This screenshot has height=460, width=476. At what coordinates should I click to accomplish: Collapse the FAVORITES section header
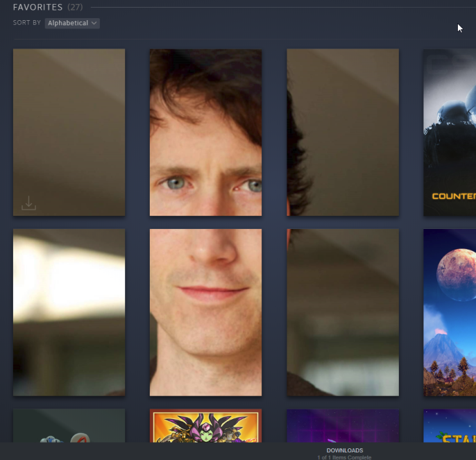[x=37, y=8]
